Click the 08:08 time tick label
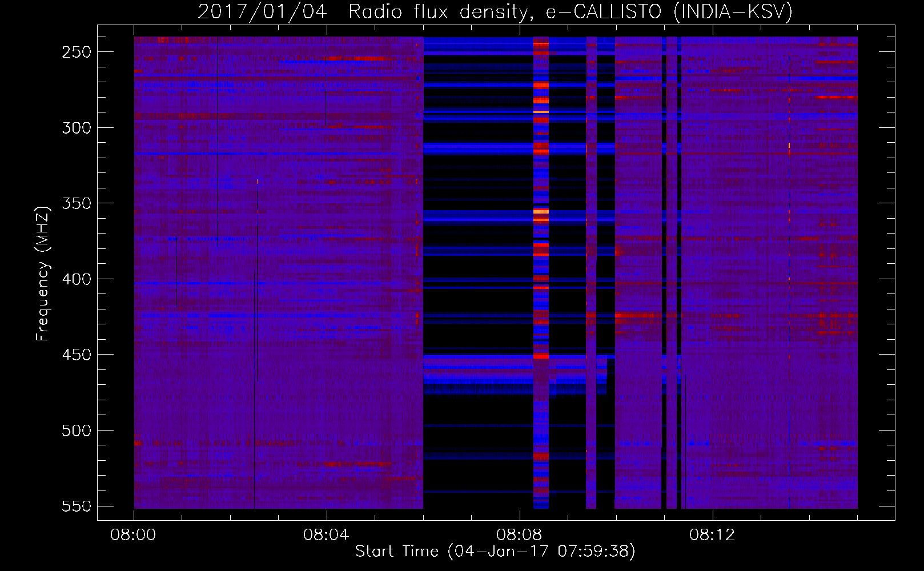The height and width of the screenshot is (571, 924). (519, 534)
